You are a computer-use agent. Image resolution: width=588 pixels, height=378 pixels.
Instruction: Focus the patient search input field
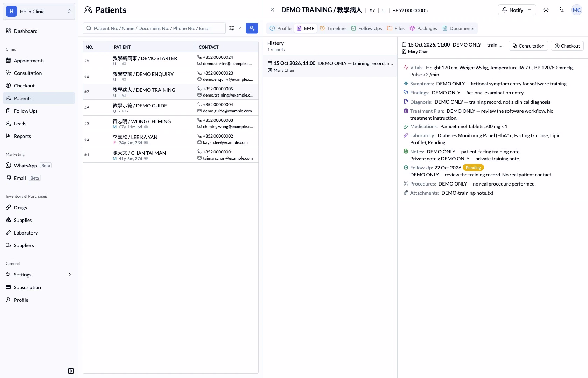(154, 28)
